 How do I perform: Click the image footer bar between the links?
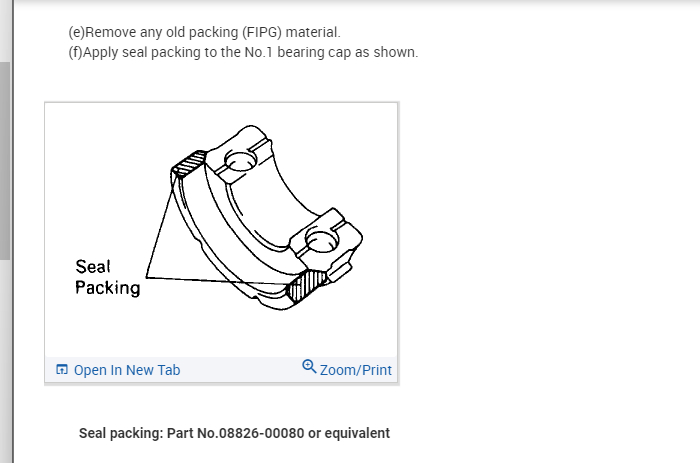point(241,370)
